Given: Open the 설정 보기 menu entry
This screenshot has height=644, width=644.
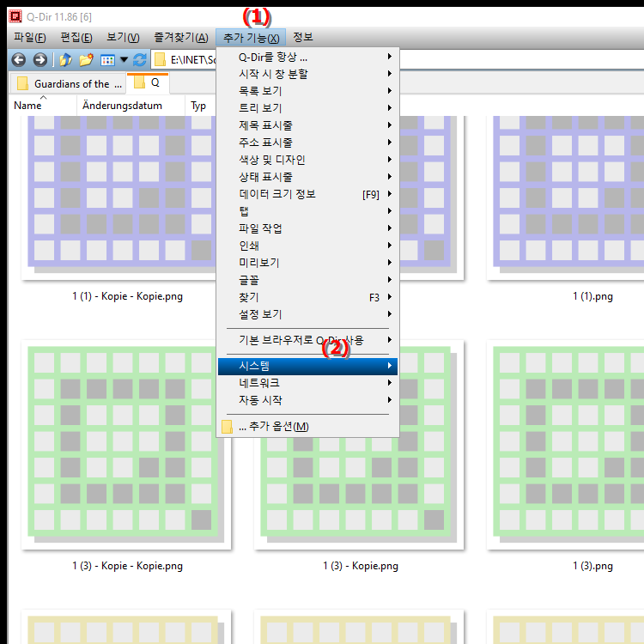Looking at the screenshot, I should click(x=307, y=314).
